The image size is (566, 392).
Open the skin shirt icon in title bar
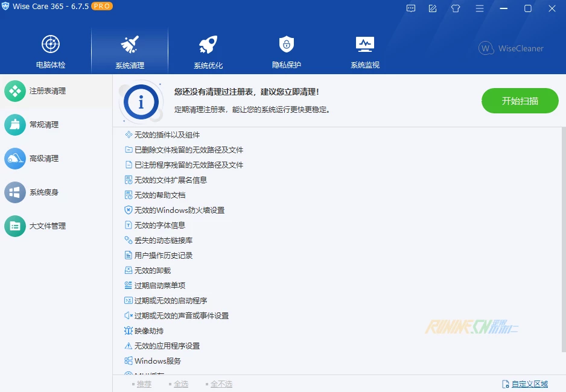click(456, 8)
